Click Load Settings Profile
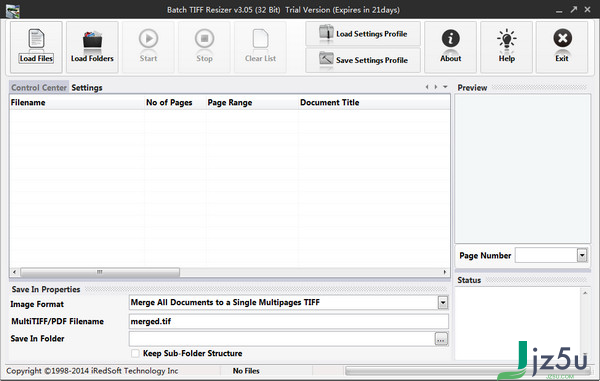600x381 pixels. point(363,34)
